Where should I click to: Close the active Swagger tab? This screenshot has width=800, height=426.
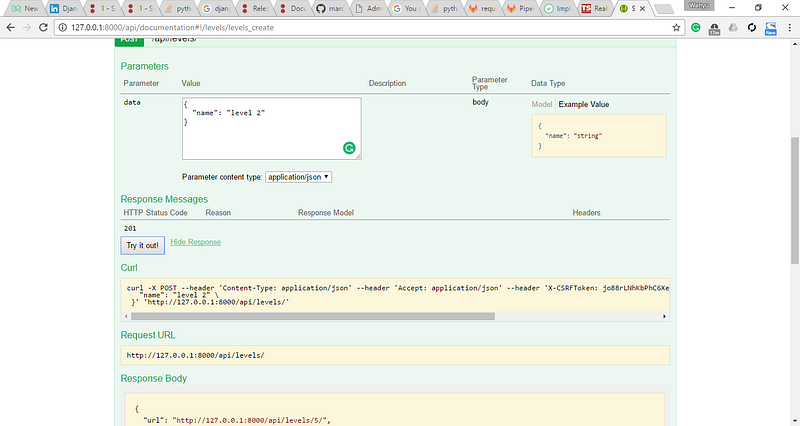pos(642,9)
